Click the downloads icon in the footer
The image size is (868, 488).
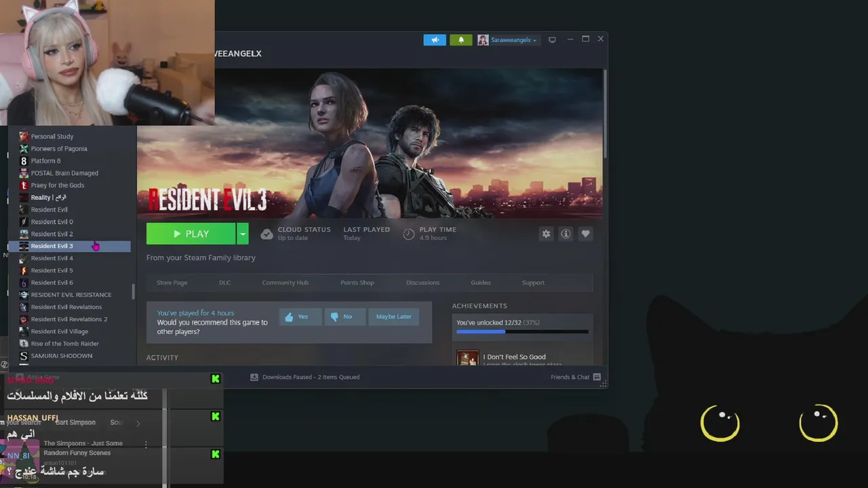[254, 377]
